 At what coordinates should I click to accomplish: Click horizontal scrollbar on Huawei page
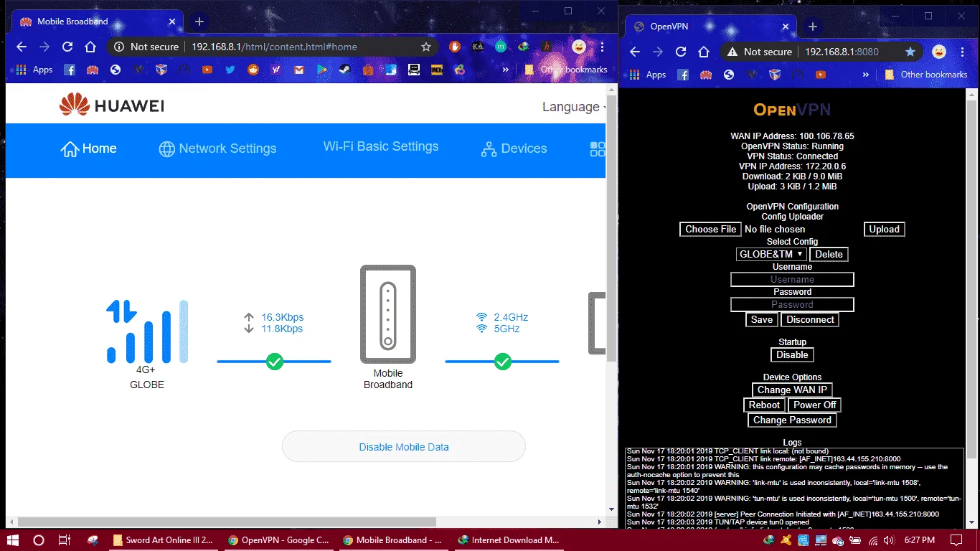click(x=227, y=522)
